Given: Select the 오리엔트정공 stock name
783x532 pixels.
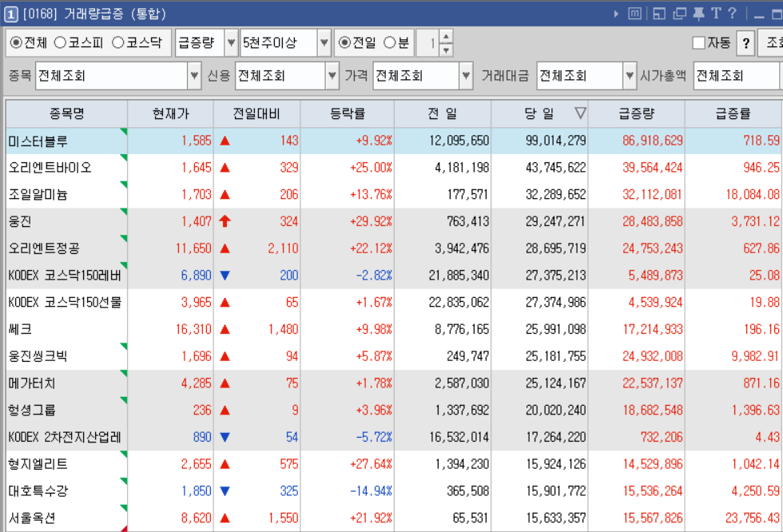Looking at the screenshot, I should click(x=44, y=248).
